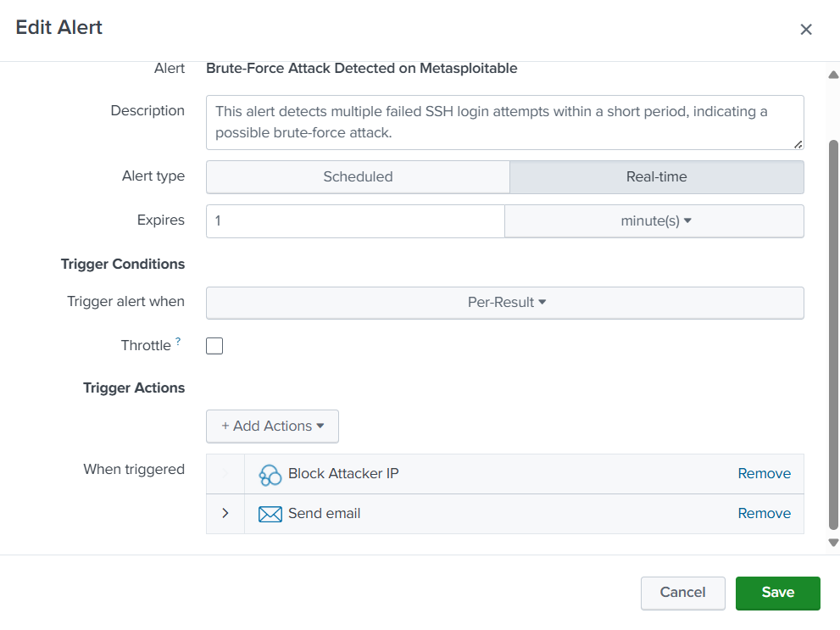Open the Add Actions dropdown

pos(271,426)
